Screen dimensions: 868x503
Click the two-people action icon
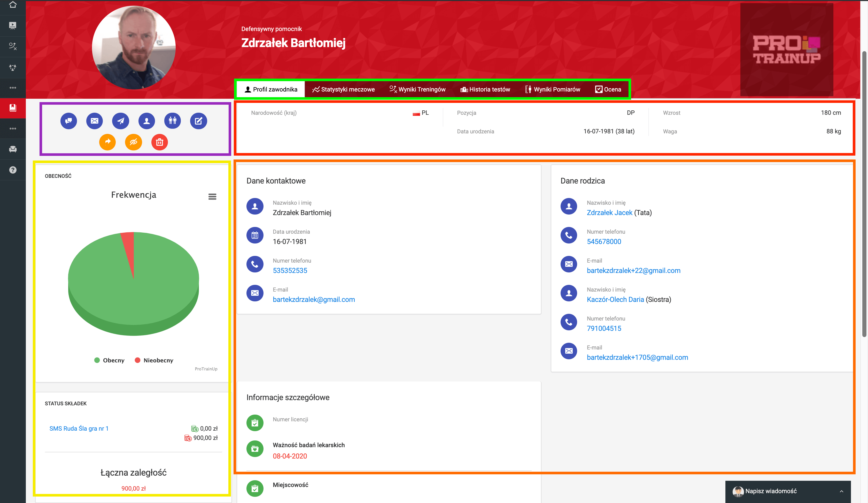click(x=173, y=121)
